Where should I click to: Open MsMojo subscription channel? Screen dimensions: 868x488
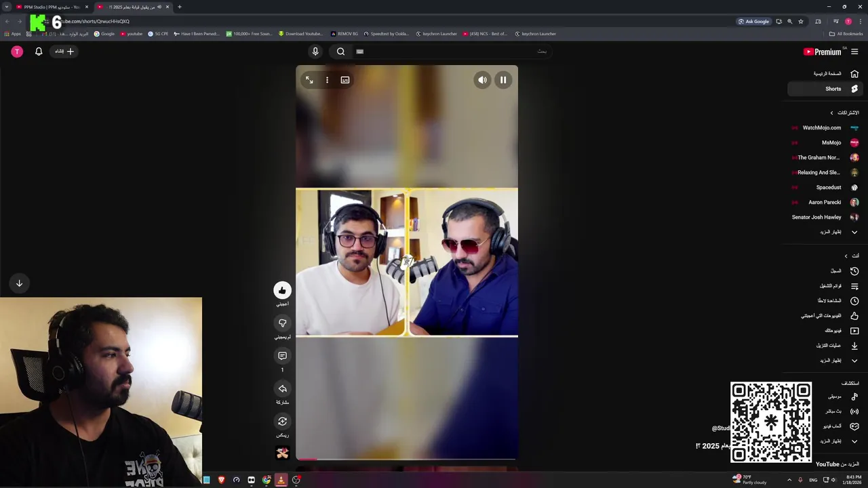(825, 142)
